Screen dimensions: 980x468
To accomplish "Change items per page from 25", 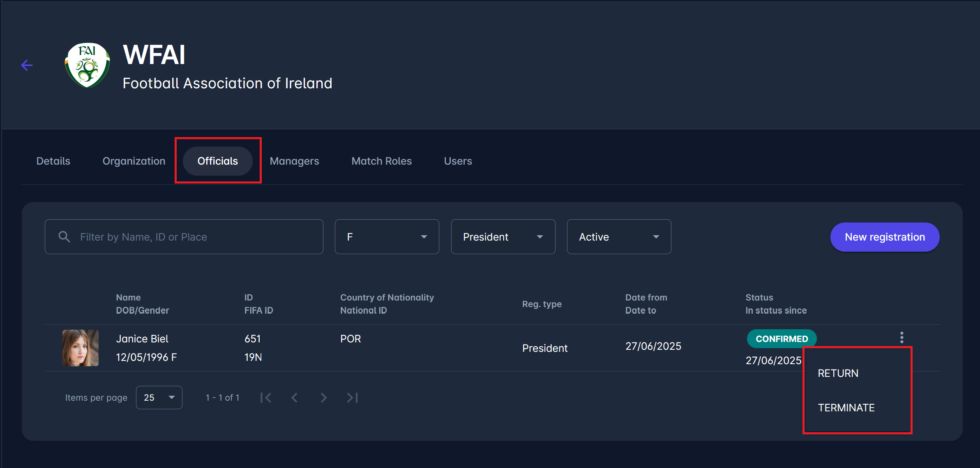I will (x=159, y=397).
